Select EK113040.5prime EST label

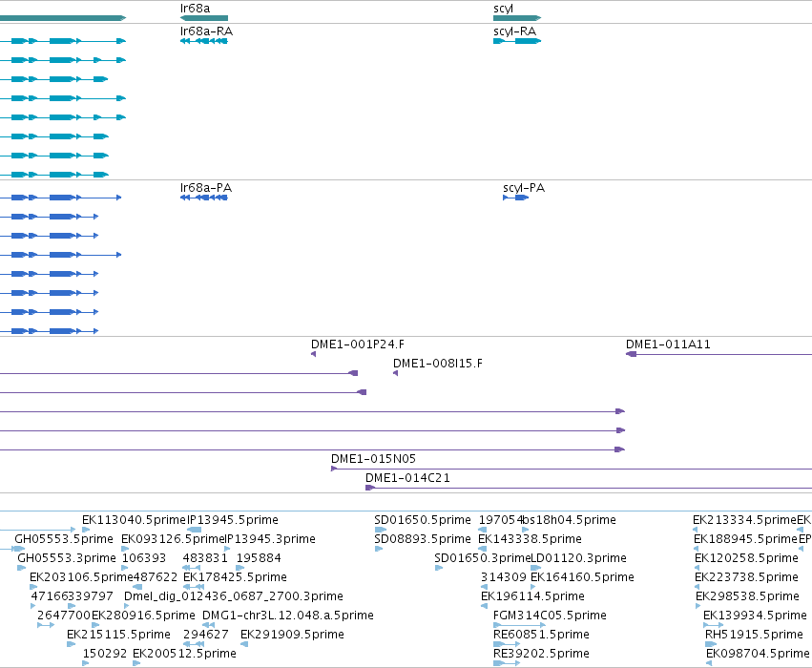134,519
